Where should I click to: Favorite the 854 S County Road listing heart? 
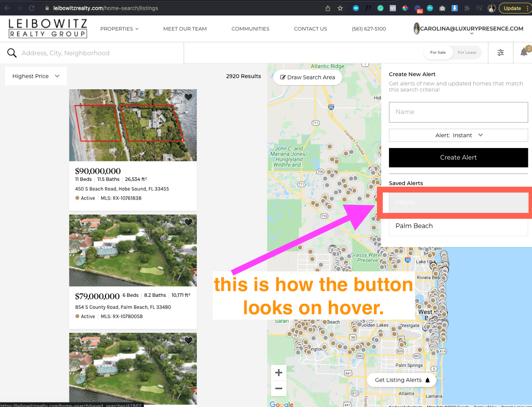(x=188, y=222)
